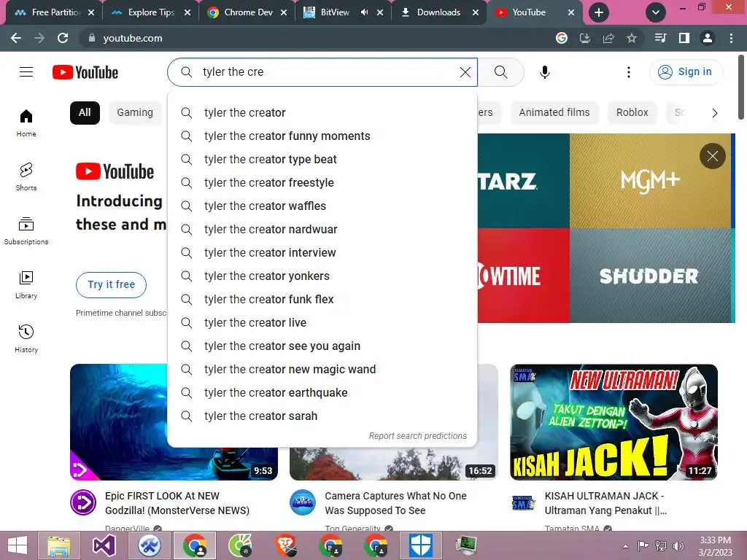The height and width of the screenshot is (560, 747).
Task: Start voice search with microphone icon
Action: click(x=544, y=72)
